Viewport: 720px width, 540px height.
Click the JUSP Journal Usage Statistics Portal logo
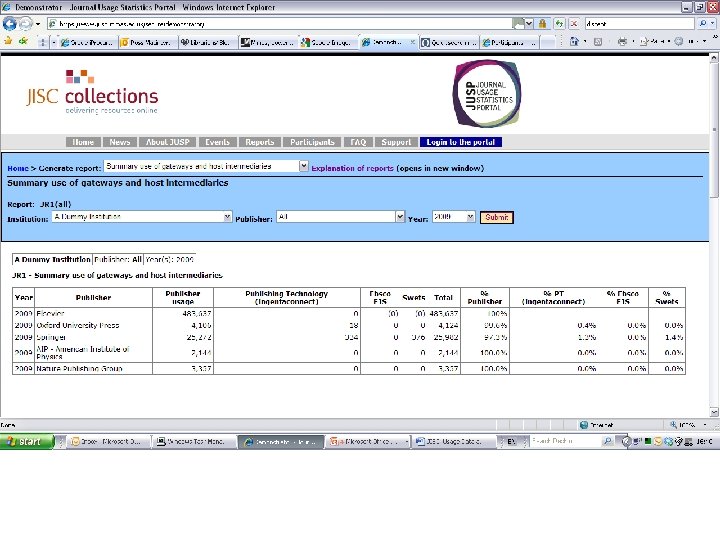(x=487, y=94)
